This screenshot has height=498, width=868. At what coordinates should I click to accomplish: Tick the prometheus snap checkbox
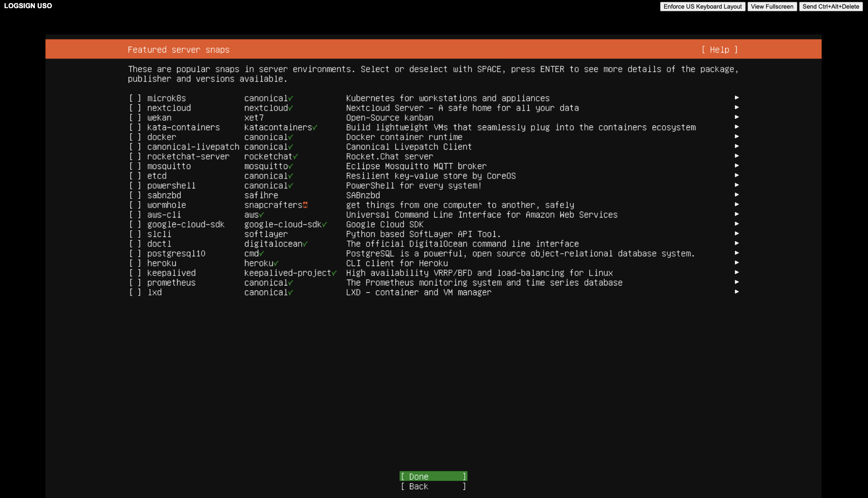(135, 283)
